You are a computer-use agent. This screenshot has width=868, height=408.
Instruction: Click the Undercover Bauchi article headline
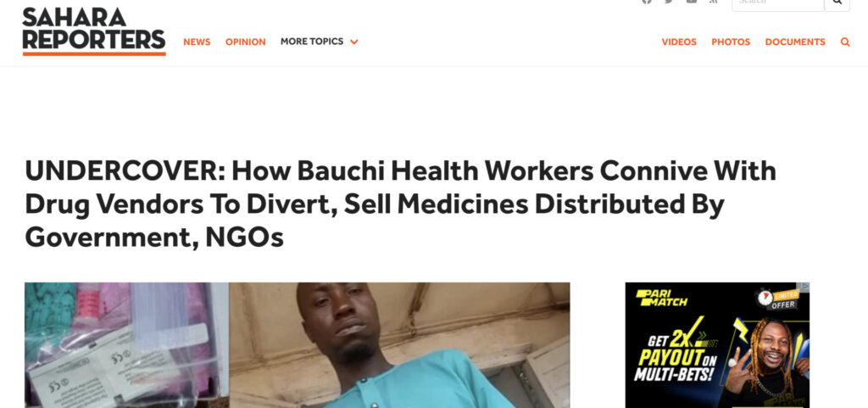(x=400, y=204)
